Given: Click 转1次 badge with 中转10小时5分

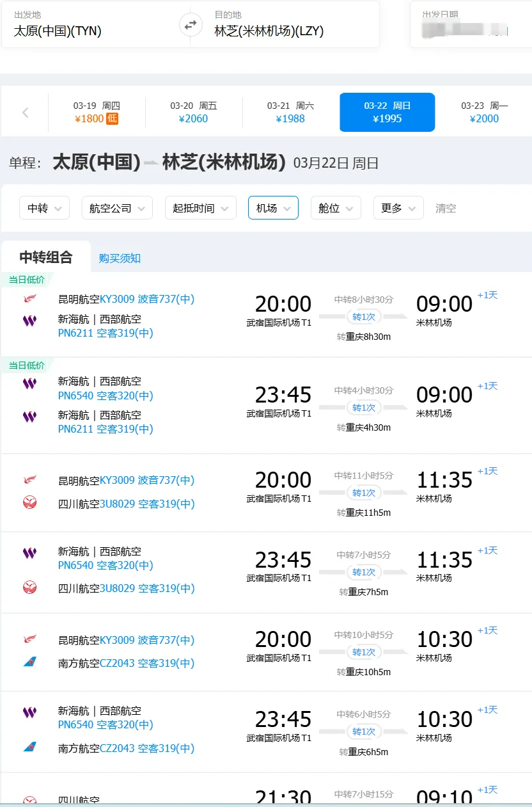Looking at the screenshot, I should coord(364,651).
